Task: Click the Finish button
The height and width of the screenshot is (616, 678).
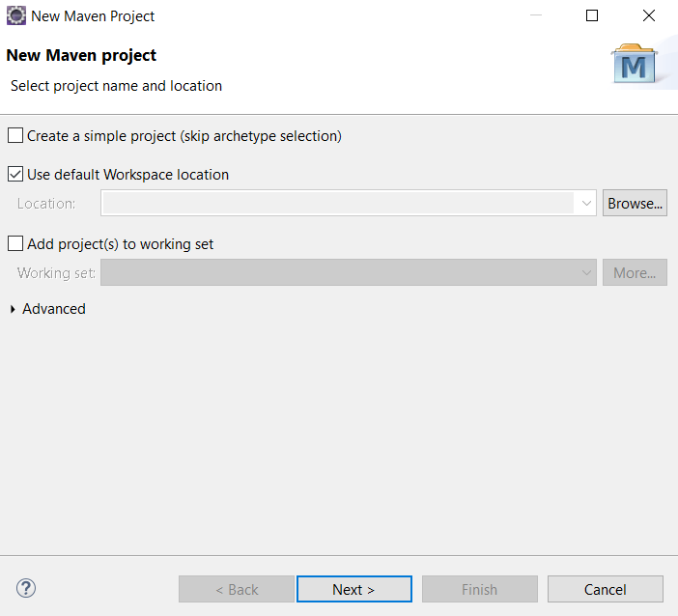Action: [480, 589]
